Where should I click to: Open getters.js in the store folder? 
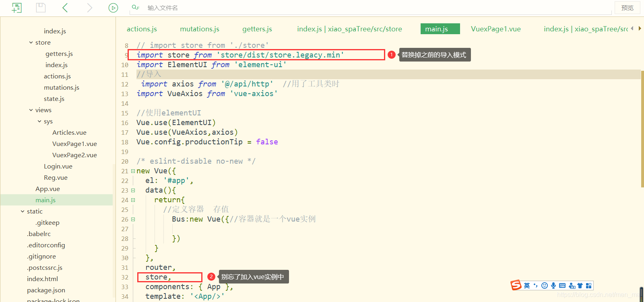(59, 53)
